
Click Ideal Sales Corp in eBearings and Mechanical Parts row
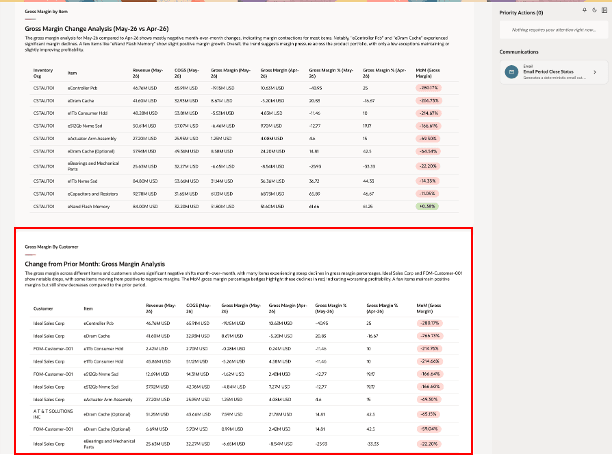49,444
